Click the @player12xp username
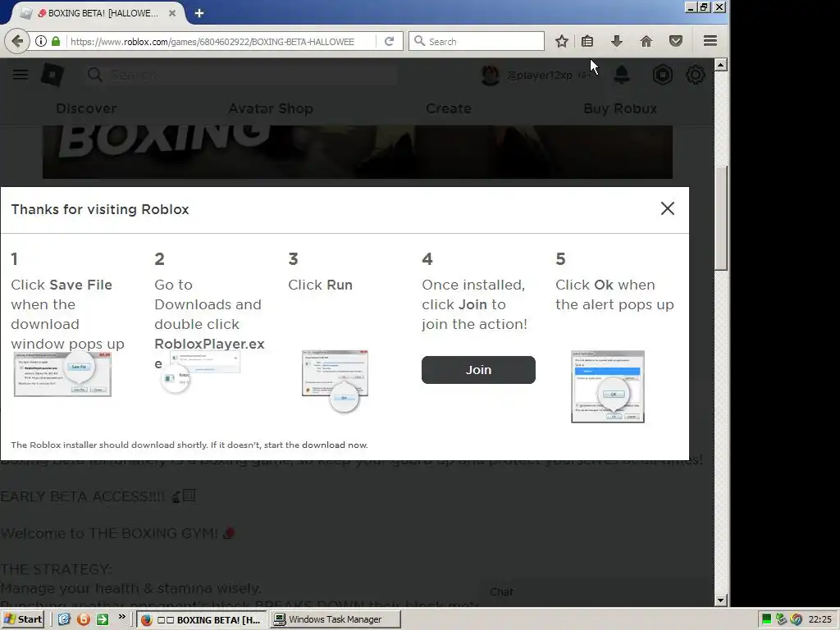The width and height of the screenshot is (840, 630). point(540,75)
